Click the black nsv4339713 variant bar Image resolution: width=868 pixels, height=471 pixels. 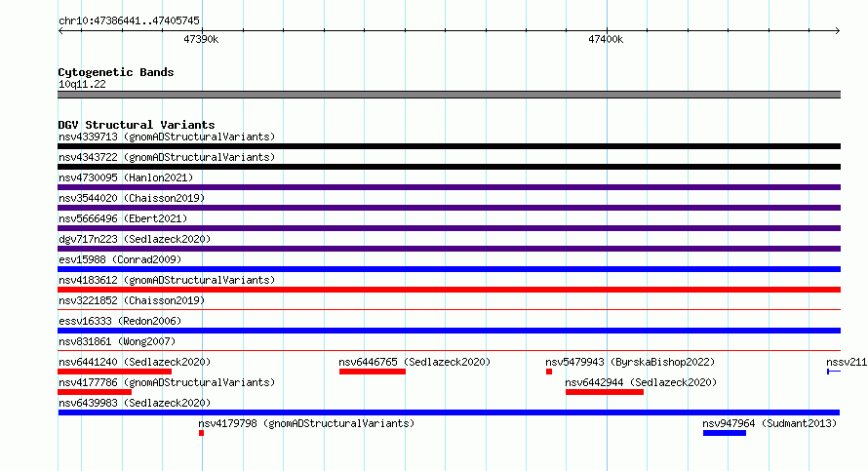[449, 146]
